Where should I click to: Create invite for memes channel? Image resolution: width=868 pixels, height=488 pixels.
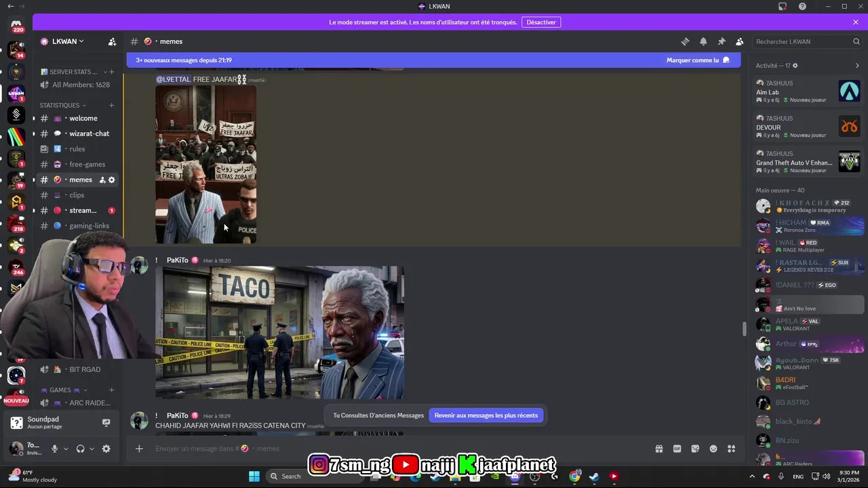[102, 180]
